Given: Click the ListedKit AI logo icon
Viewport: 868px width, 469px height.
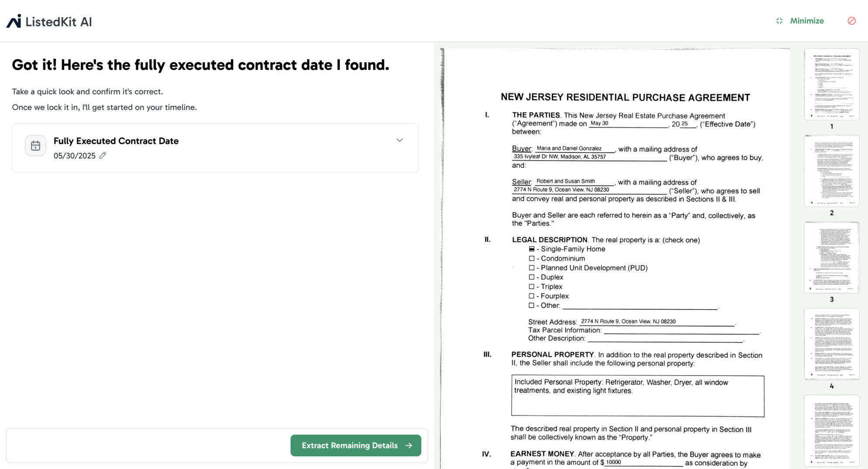Looking at the screenshot, I should click(14, 21).
